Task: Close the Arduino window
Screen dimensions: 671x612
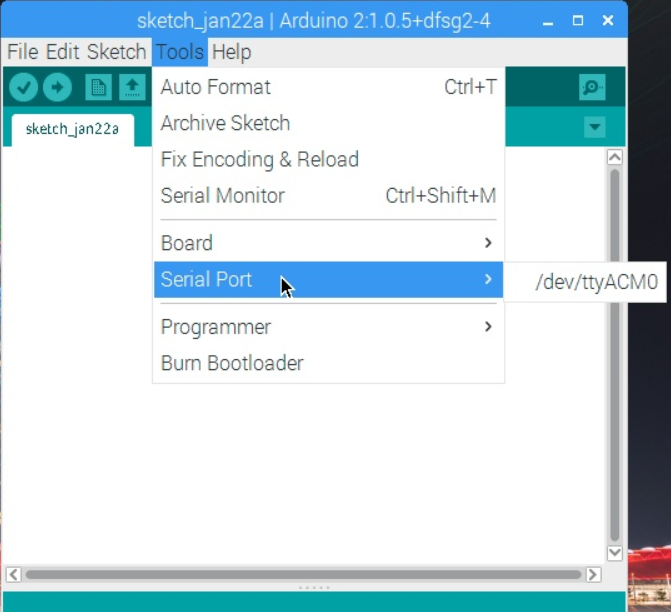Action: pyautogui.click(x=608, y=21)
